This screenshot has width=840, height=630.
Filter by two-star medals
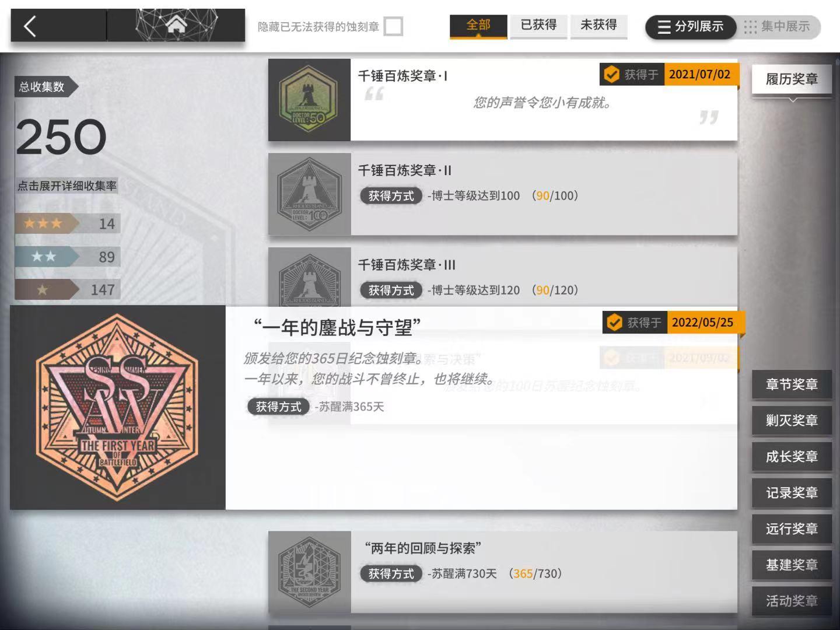(x=68, y=257)
